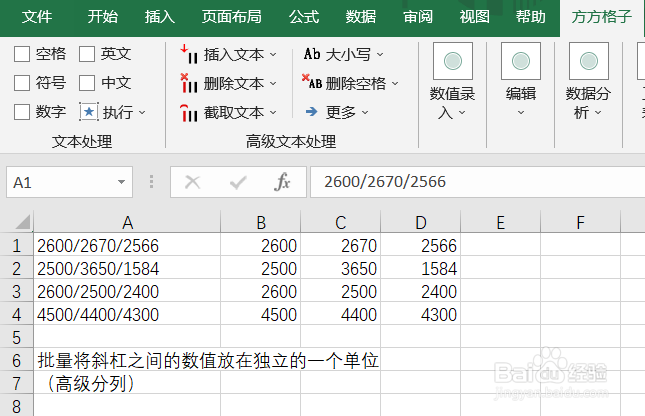Viewport: 645px width, 416px height.
Task: Select cell A4 containing 4500/4400/4300
Action: pos(127,314)
